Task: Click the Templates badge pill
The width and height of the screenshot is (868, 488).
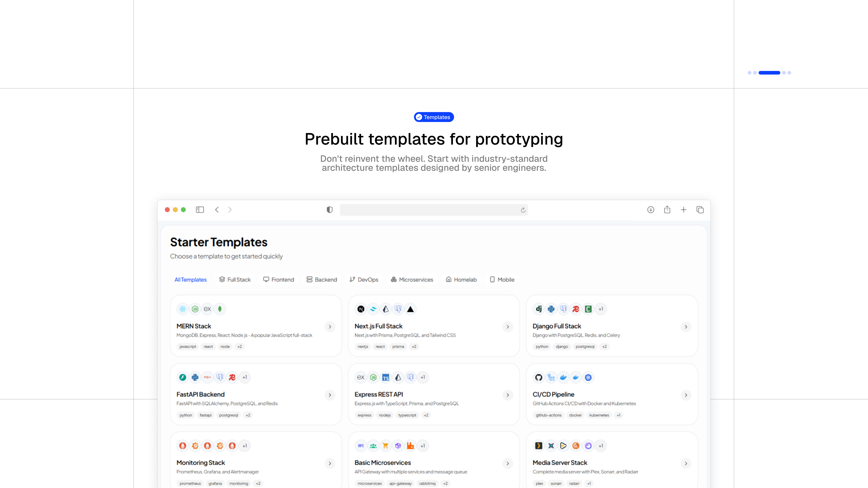Action: tap(434, 117)
